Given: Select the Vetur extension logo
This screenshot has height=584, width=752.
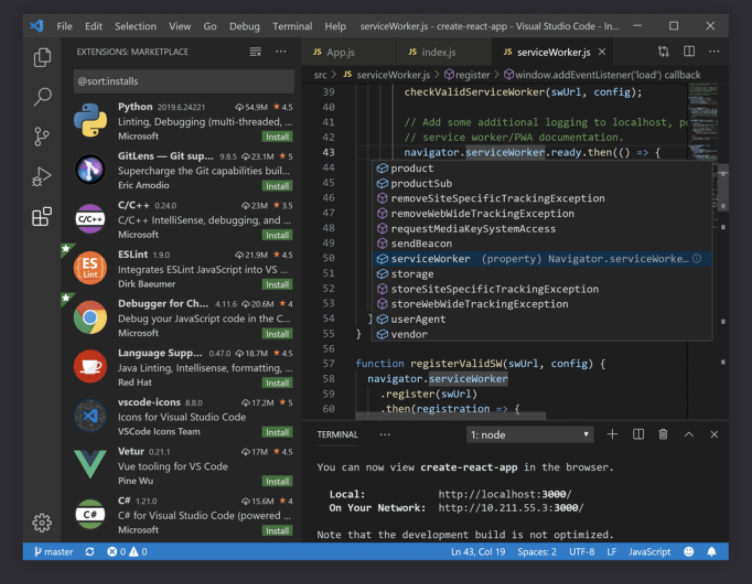Looking at the screenshot, I should [x=90, y=464].
